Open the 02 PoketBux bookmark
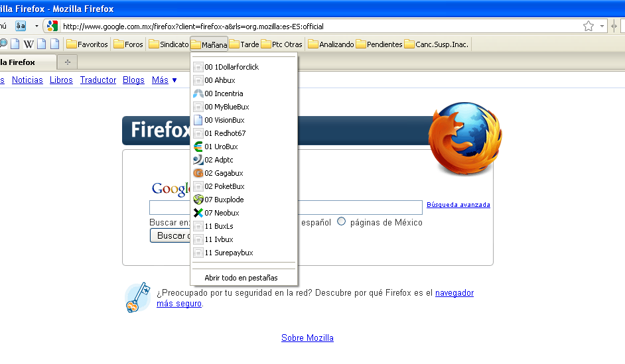The width and height of the screenshot is (625, 364). pos(244,186)
